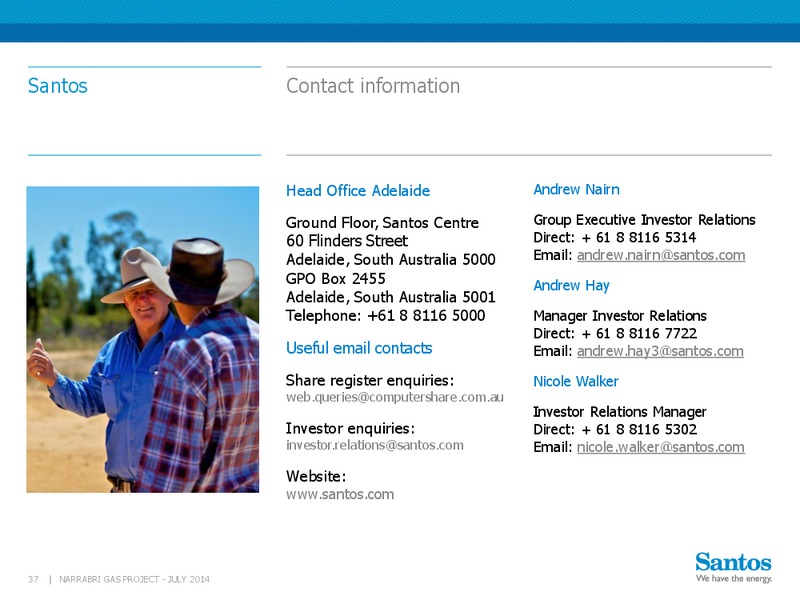Click 'NARRABRI GAS PROJECT - JULY 2014' footer
The width and height of the screenshot is (800, 600).
coord(134,579)
